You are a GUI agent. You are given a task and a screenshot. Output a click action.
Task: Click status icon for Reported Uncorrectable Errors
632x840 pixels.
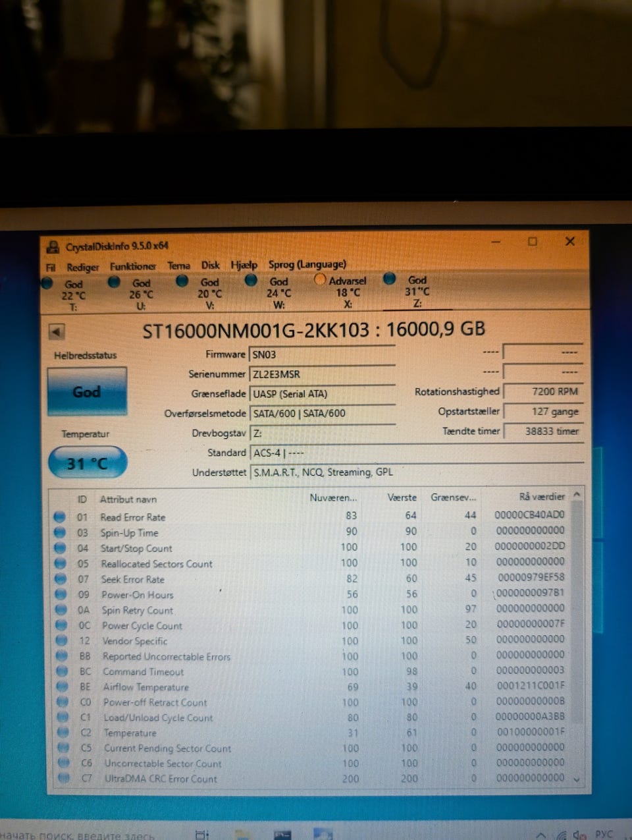pyautogui.click(x=62, y=656)
